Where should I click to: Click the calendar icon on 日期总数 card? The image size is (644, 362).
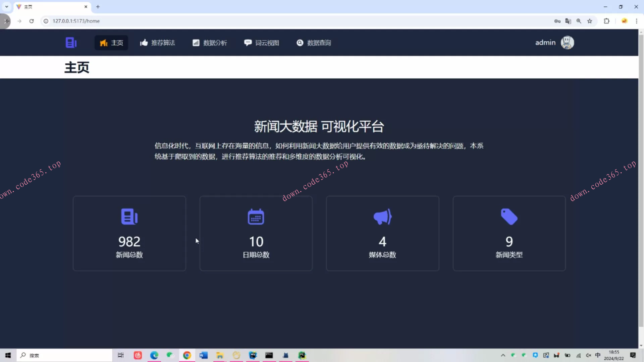point(256,217)
